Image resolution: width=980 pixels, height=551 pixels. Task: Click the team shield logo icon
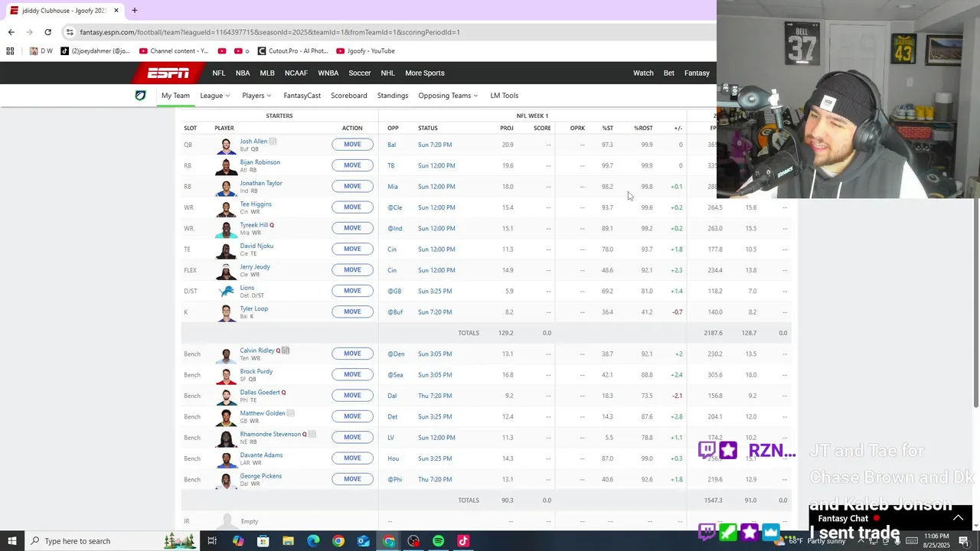coord(140,96)
